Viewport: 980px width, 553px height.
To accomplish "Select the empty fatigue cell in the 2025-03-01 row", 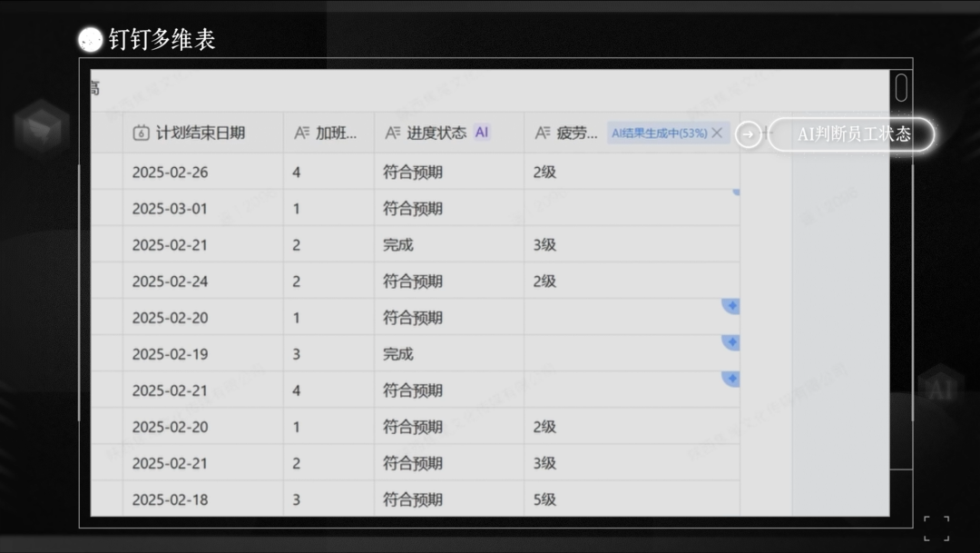I will point(632,208).
